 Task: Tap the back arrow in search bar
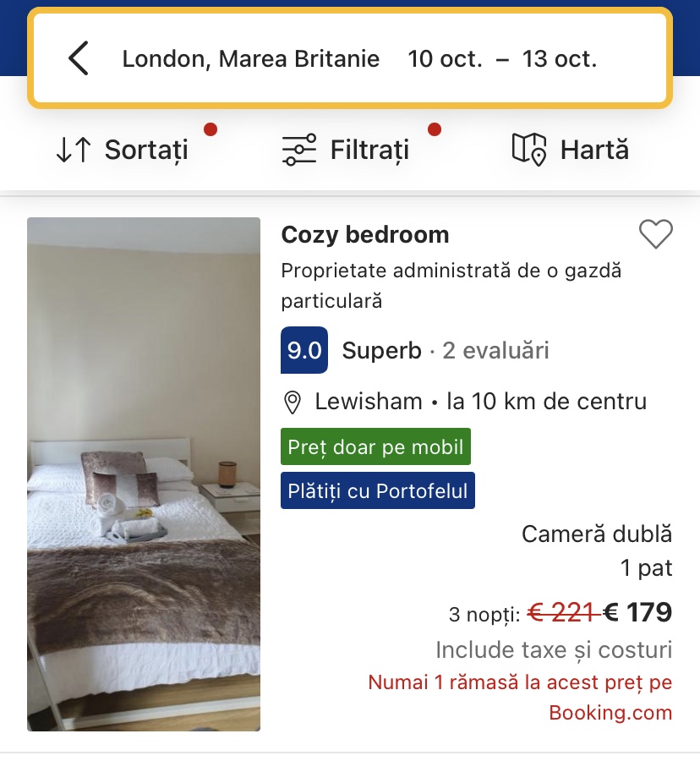point(79,59)
